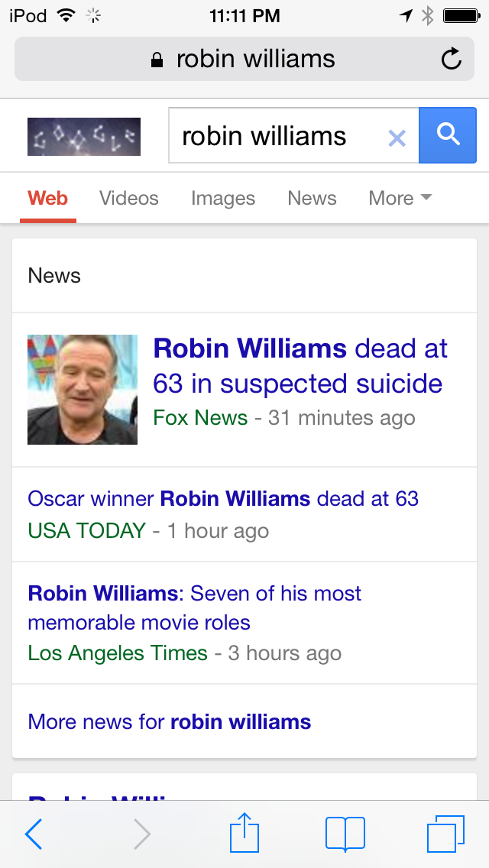Tap the Safari reload page icon
The height and width of the screenshot is (868, 489).
[452, 59]
